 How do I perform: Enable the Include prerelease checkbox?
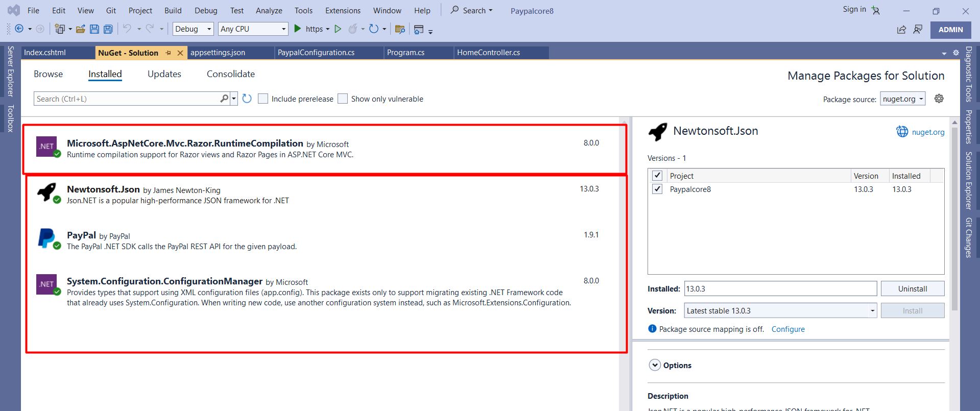click(263, 99)
